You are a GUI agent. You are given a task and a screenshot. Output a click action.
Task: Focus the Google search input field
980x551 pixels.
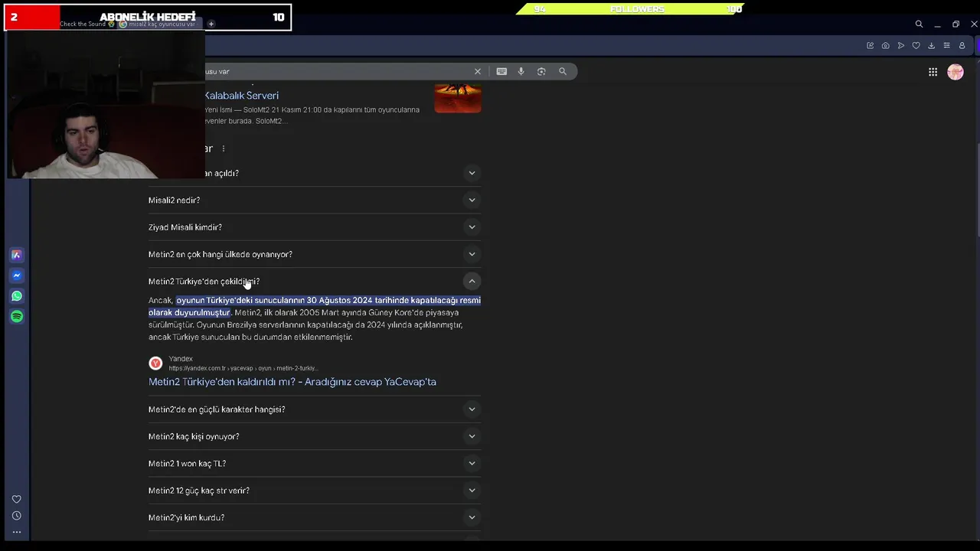[x=337, y=71]
